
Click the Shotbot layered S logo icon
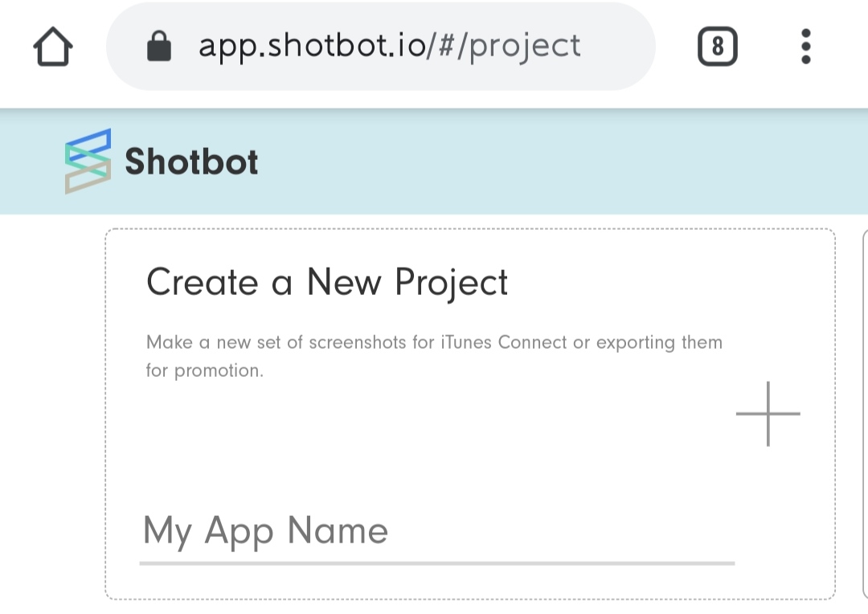coord(88,161)
